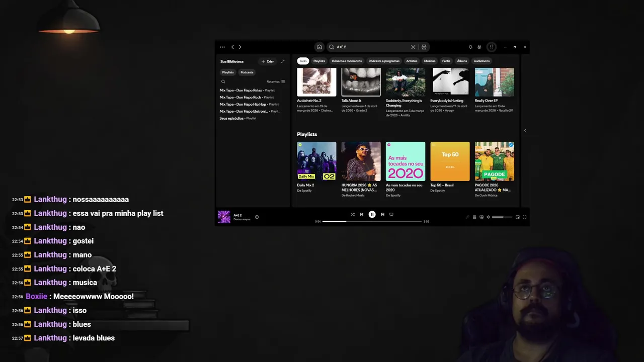644x362 pixels.
Task: Filter library by Playlists chip
Action: pos(228,72)
